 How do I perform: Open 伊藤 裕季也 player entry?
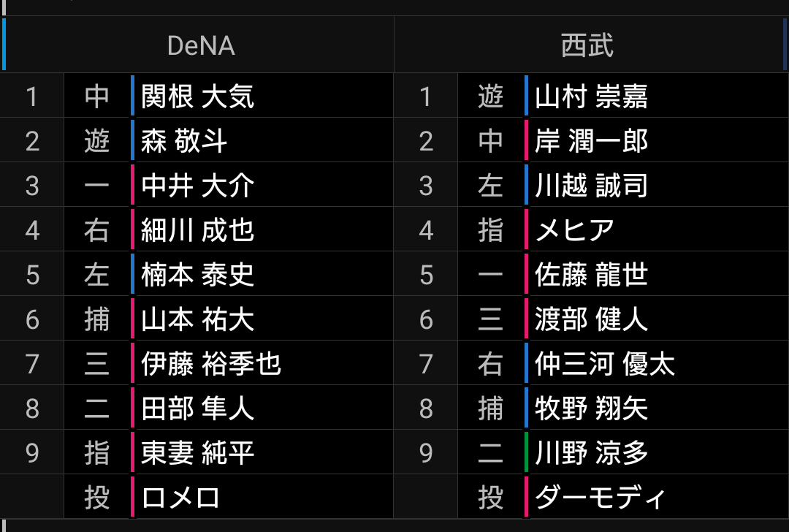point(211,363)
